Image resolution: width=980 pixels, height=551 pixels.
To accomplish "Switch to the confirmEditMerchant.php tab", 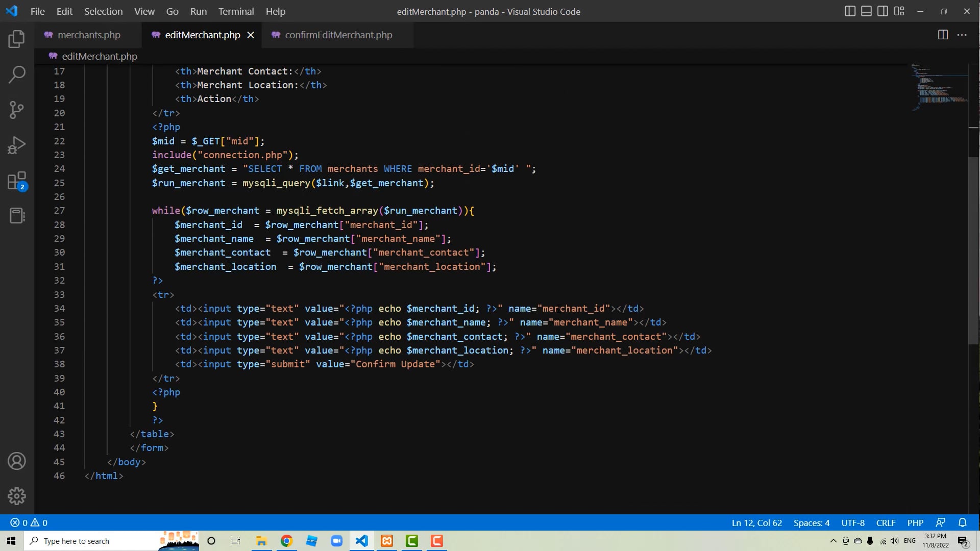I will [338, 35].
